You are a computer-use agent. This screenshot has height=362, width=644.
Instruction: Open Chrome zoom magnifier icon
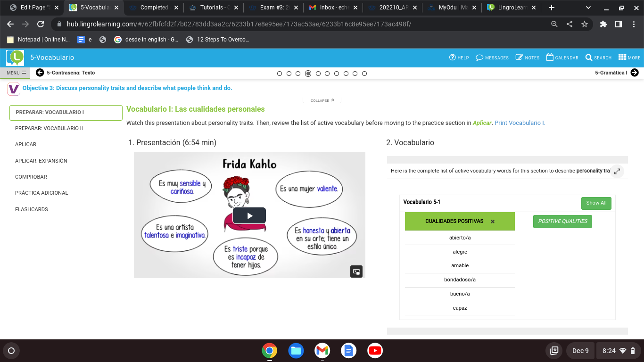[x=554, y=24]
